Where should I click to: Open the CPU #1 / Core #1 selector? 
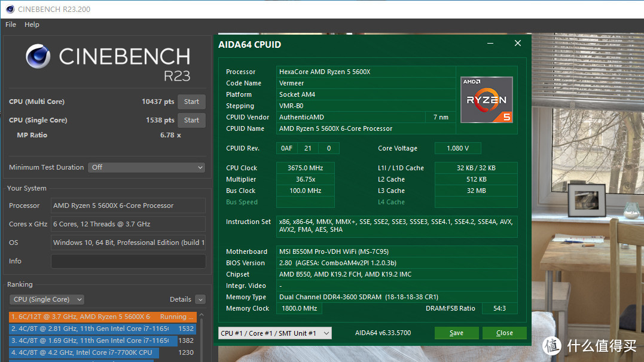275,333
